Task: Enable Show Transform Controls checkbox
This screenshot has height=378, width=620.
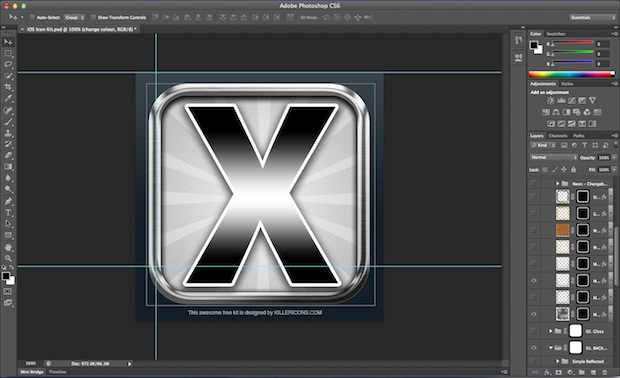Action: click(93, 17)
